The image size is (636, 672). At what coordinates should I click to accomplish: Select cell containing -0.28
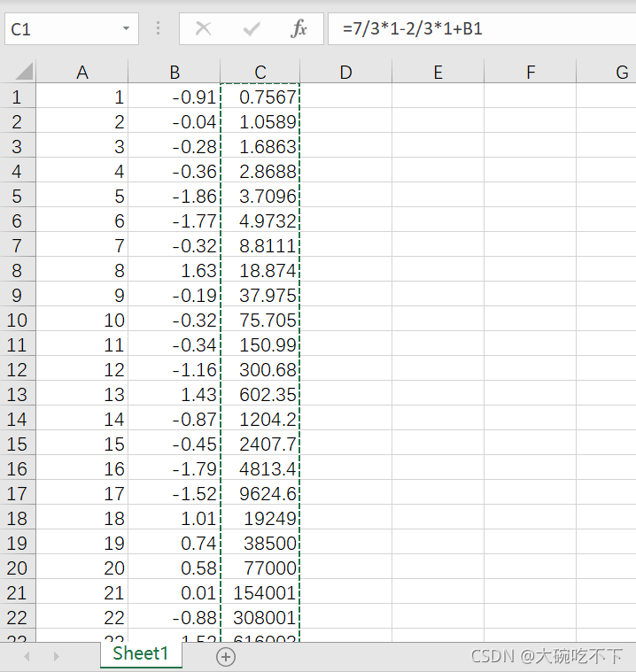[175, 147]
